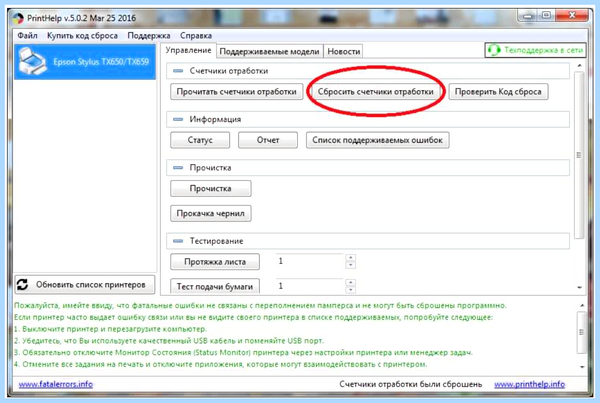The width and height of the screenshot is (600, 403).
Task: Click the Тест подачи бумаги count field
Action: [x=310, y=286]
